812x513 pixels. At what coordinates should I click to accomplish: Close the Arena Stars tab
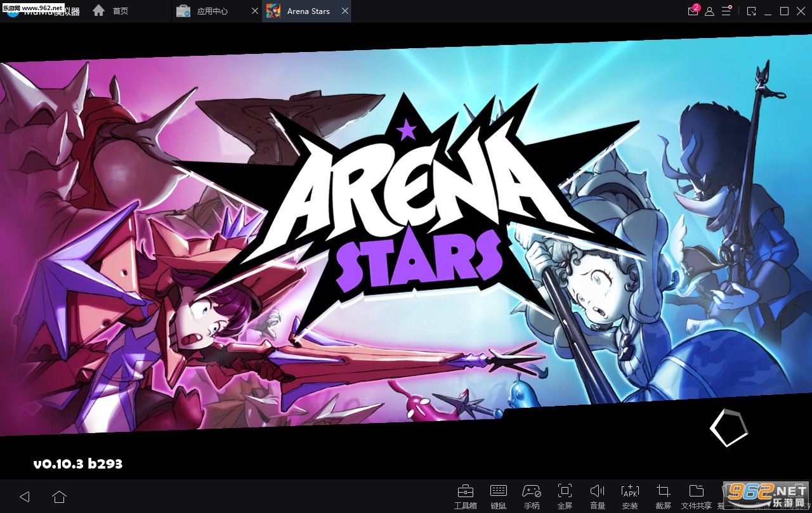click(345, 11)
